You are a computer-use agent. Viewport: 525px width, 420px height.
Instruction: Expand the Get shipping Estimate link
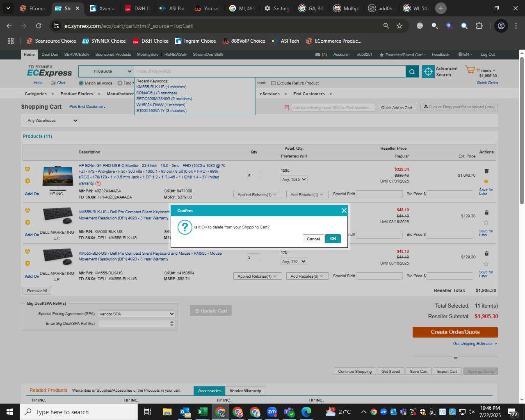[x=475, y=344]
